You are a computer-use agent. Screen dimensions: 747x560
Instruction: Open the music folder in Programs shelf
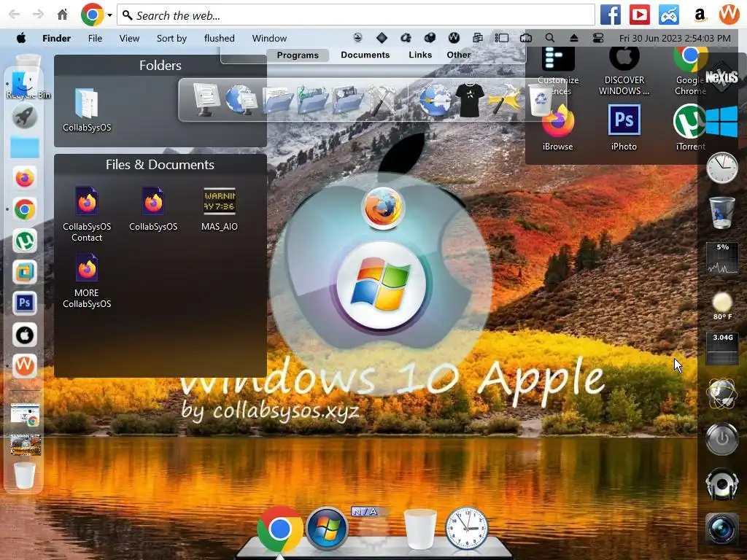(312, 99)
